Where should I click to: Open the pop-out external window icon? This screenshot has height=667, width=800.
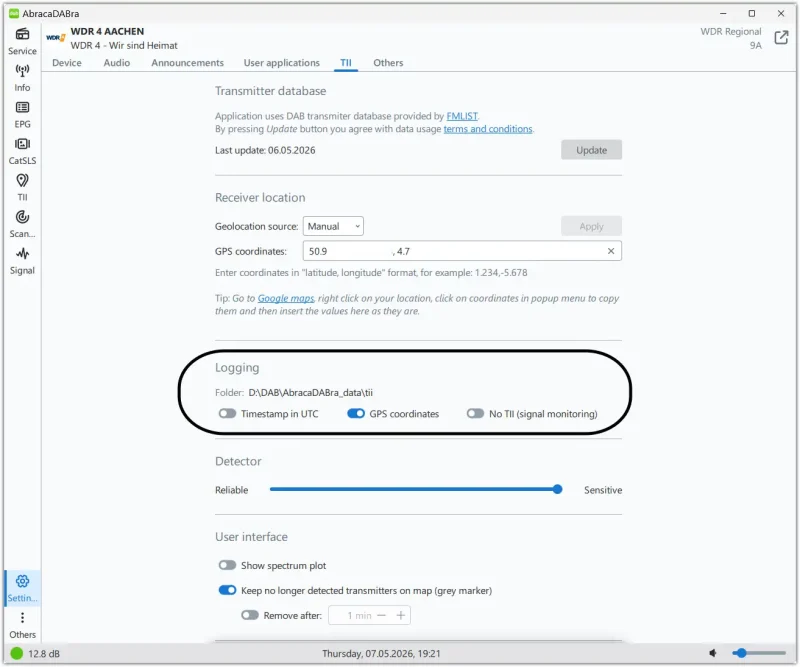tap(781, 38)
